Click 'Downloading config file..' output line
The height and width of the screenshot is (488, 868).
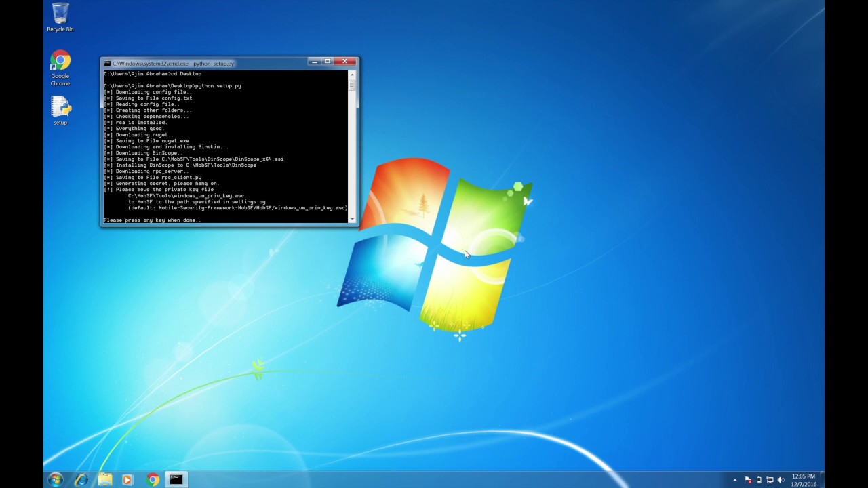148,92
